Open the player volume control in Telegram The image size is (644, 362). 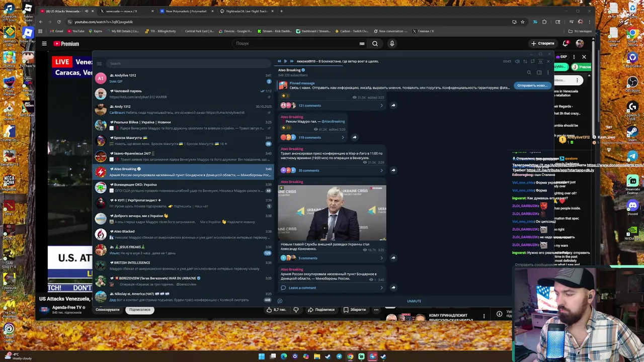click(x=517, y=61)
